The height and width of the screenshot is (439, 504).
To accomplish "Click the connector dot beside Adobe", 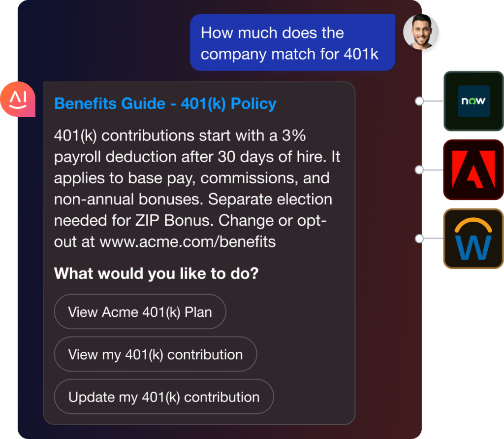I will (x=419, y=170).
